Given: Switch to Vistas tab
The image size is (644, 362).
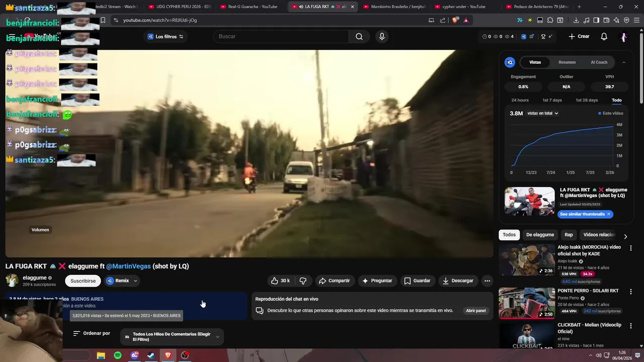Looking at the screenshot, I should [535, 62].
